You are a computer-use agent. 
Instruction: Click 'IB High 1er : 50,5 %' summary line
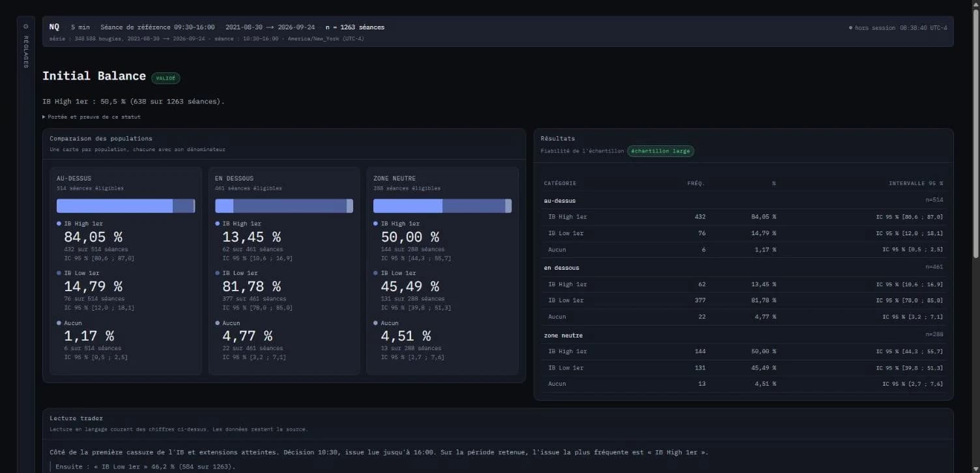[134, 102]
